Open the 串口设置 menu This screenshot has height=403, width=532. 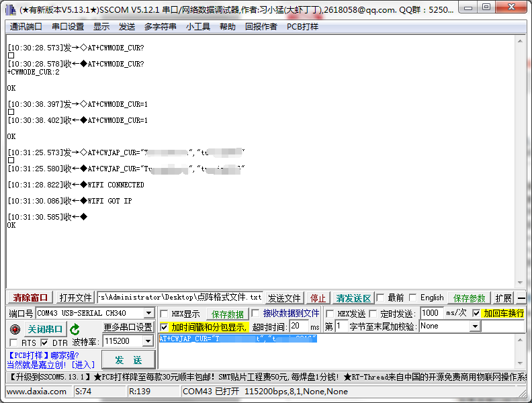point(68,27)
